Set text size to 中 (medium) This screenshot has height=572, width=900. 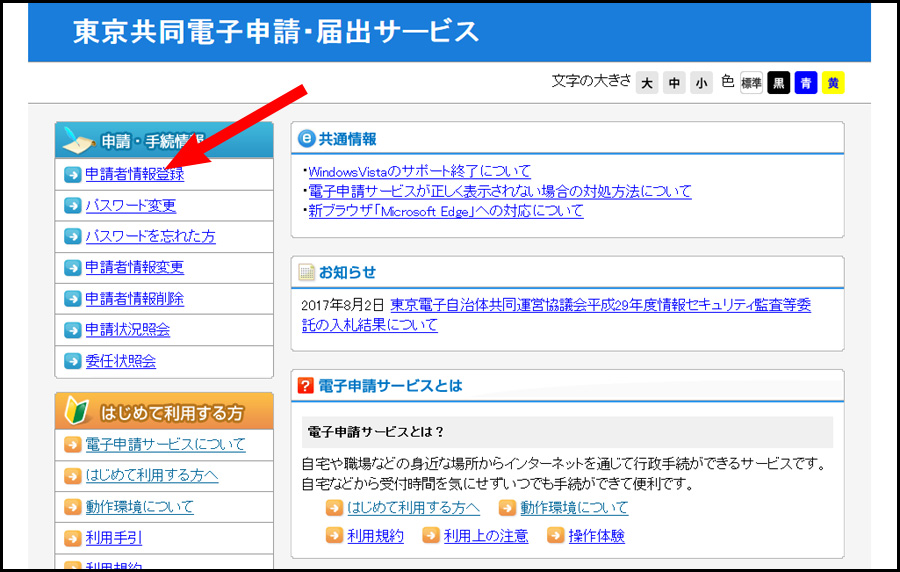pos(674,83)
